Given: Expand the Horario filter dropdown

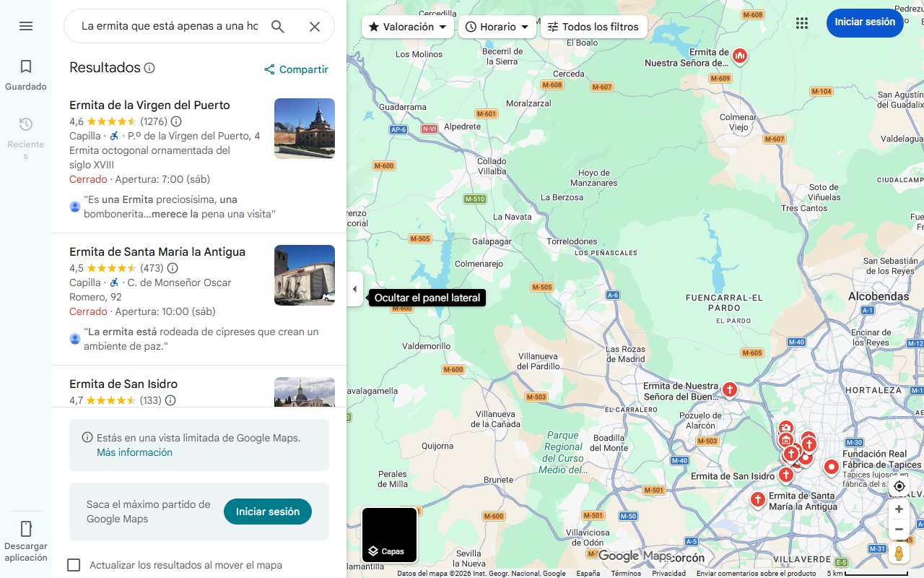Looking at the screenshot, I should click(x=497, y=27).
